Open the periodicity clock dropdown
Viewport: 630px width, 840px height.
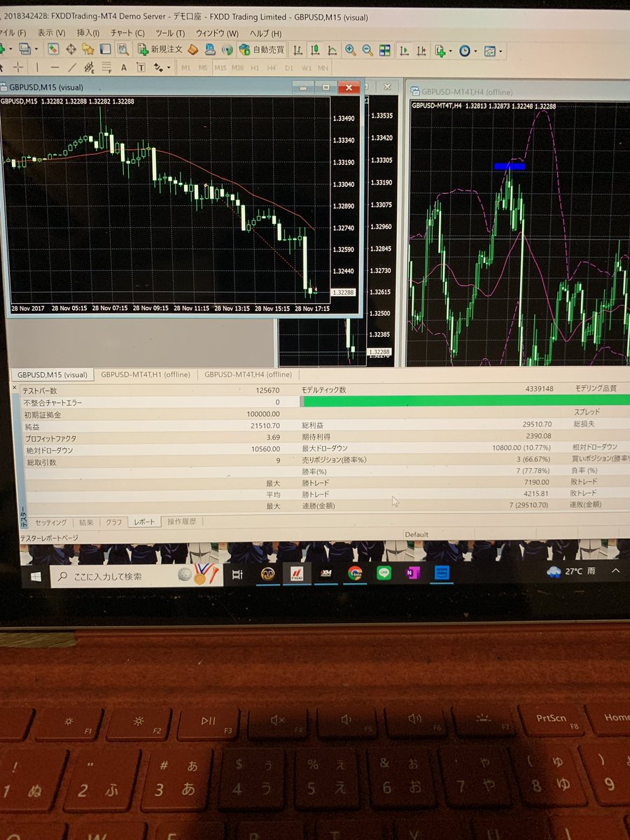pyautogui.click(x=468, y=50)
